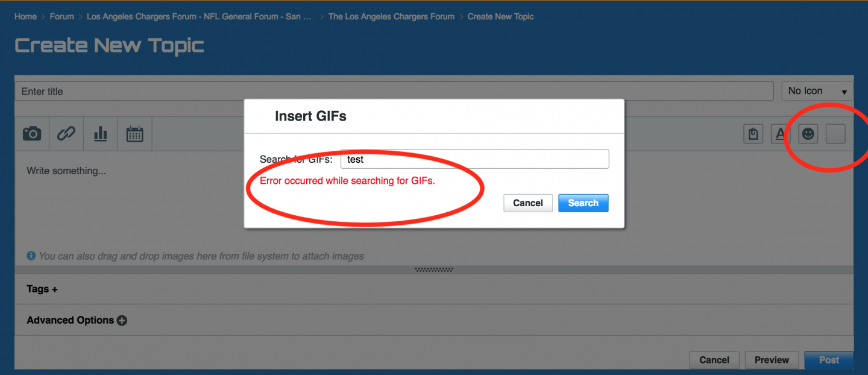This screenshot has width=868, height=375.
Task: Click the paste clipboard icon
Action: pos(753,134)
